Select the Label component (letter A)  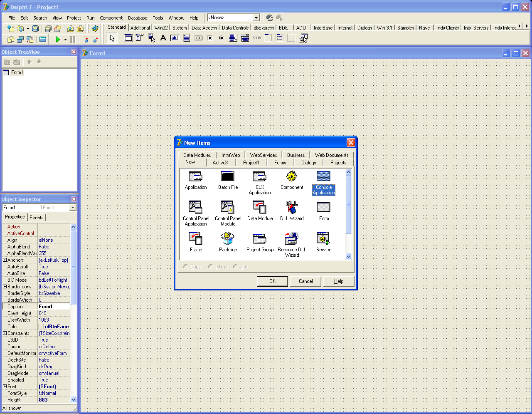(x=163, y=38)
